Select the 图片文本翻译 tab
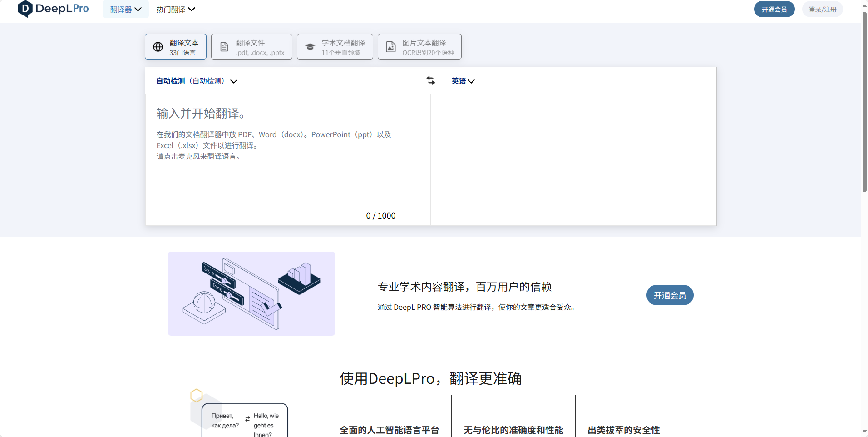 419,46
